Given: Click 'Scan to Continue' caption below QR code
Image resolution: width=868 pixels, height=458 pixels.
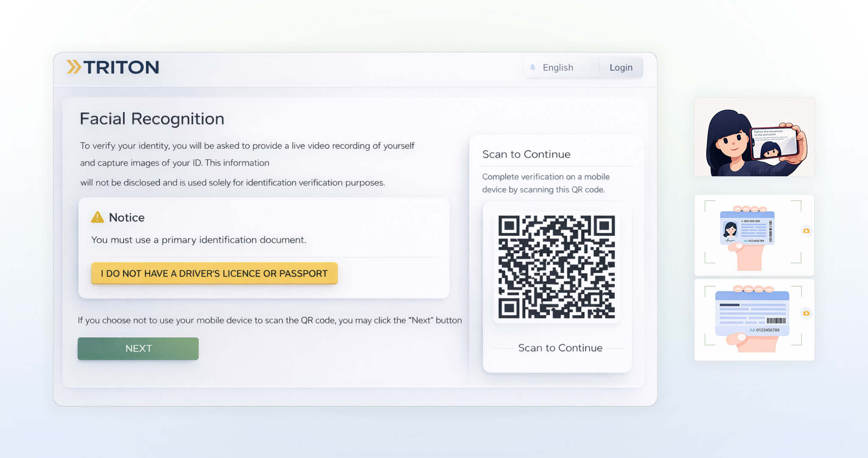Looking at the screenshot, I should point(560,348).
